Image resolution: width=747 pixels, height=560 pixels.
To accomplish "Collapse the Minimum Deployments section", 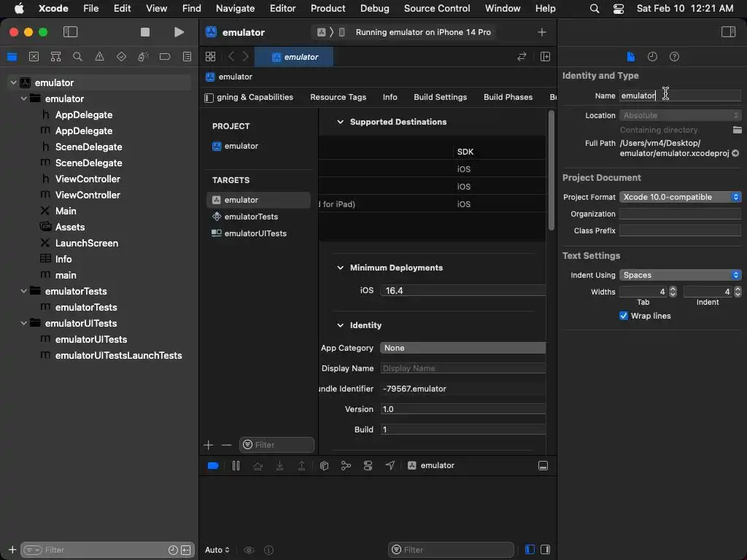I will click(x=340, y=268).
